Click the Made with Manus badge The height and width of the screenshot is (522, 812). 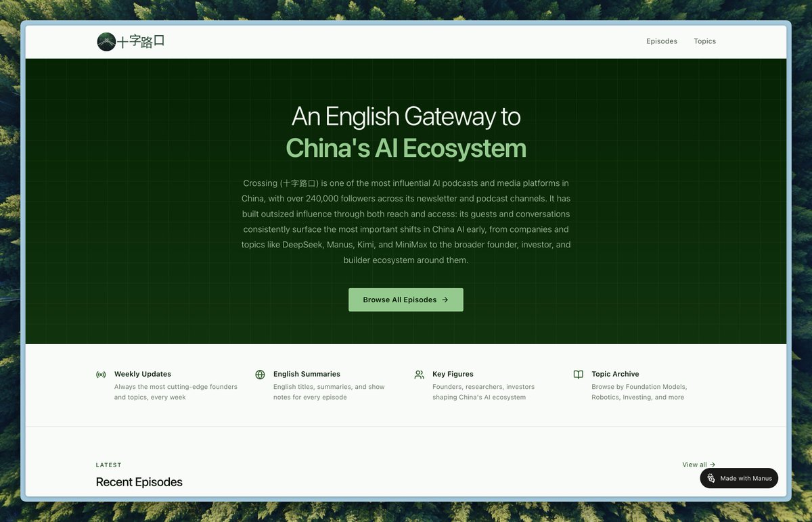pyautogui.click(x=739, y=478)
